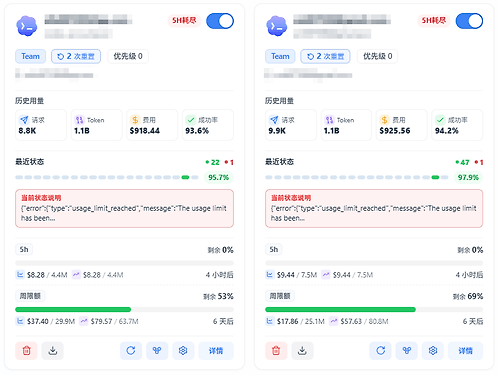This screenshot has height=375, width=498.
Task: Click 周限额 tag with 剩余 69%
Action: click(x=280, y=296)
